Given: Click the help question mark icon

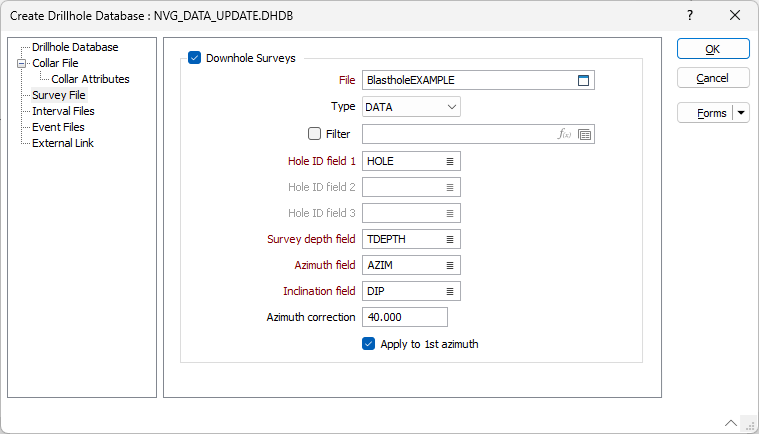Looking at the screenshot, I should coord(690,15).
